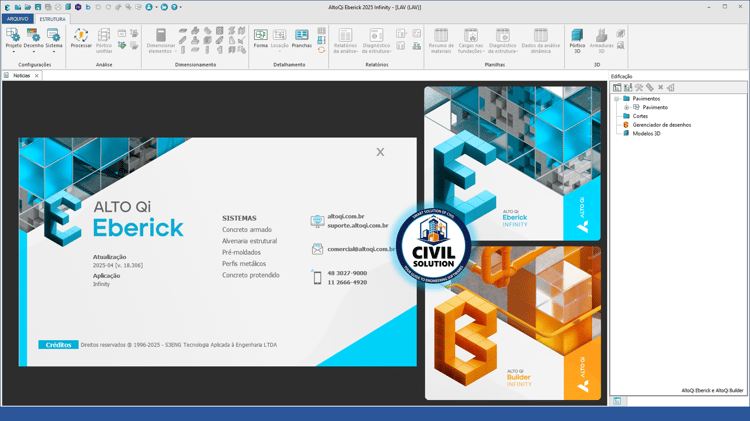This screenshot has width=750, height=421.
Task: Open Diagnóstico da estrutura report
Action: pyautogui.click(x=376, y=40)
